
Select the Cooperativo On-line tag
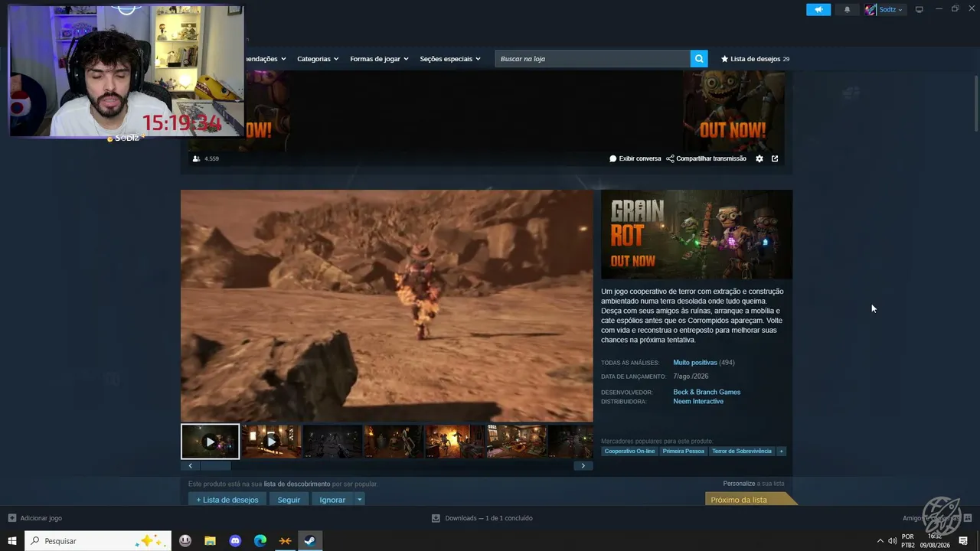pyautogui.click(x=629, y=452)
